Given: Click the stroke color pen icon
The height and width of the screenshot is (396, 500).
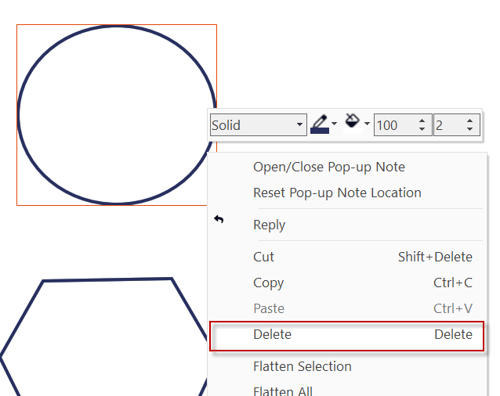Looking at the screenshot, I should click(320, 124).
